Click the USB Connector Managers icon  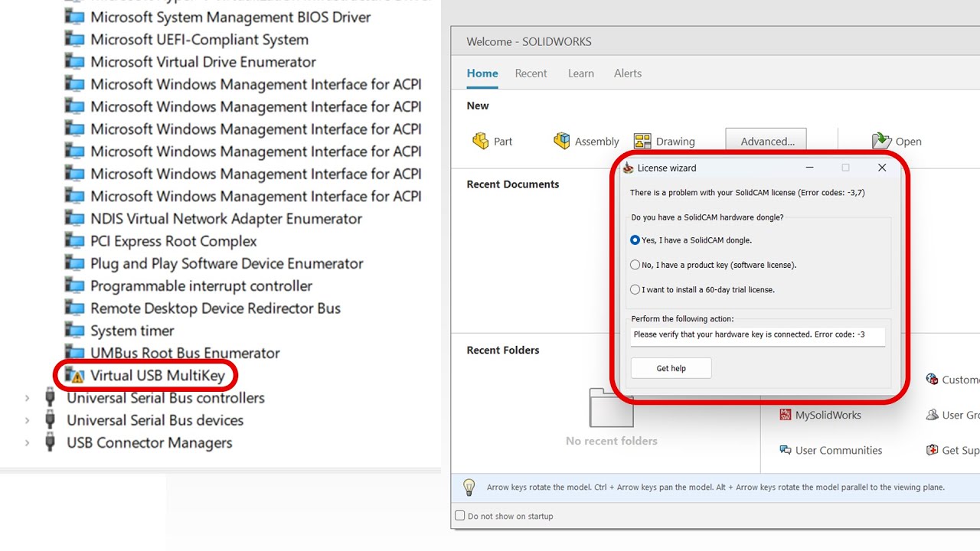51,442
